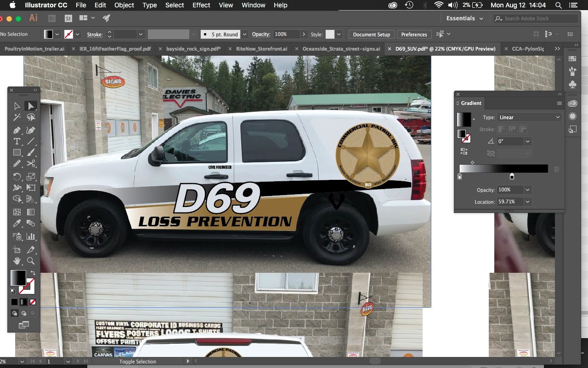The height and width of the screenshot is (368, 588).
Task: Select the black gradient stop
Action: 512,176
